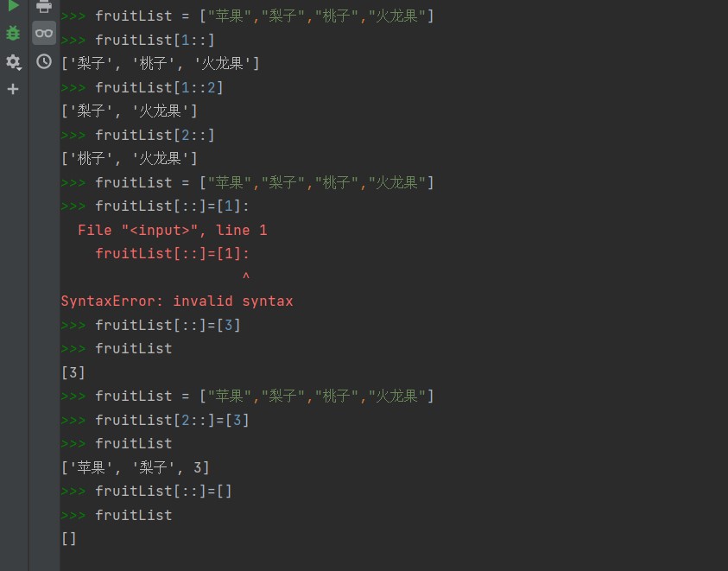Viewport: 728px width, 571px height.
Task: Open the console settings gear menu
Action: coord(13,61)
